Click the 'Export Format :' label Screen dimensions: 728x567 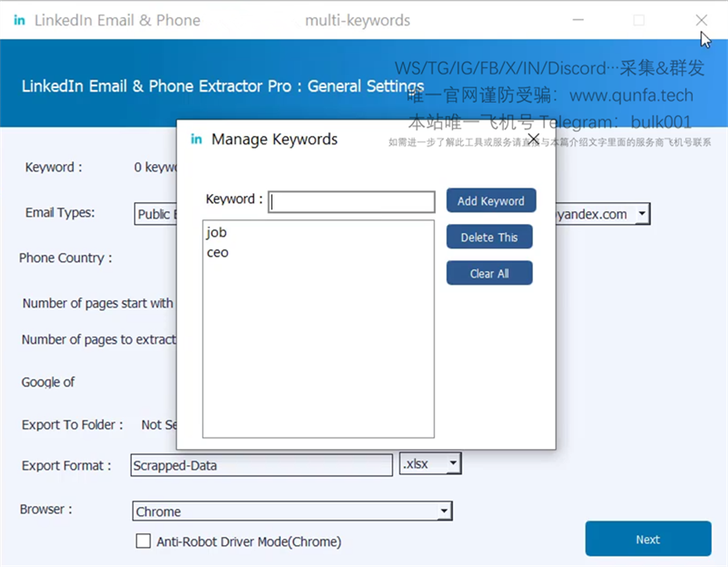66,465
